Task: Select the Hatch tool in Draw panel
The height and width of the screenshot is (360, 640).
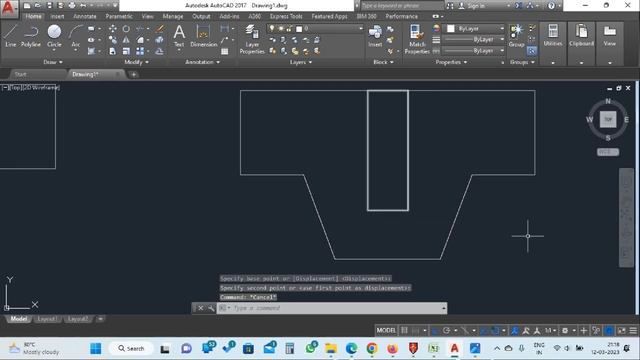Action: click(x=91, y=51)
